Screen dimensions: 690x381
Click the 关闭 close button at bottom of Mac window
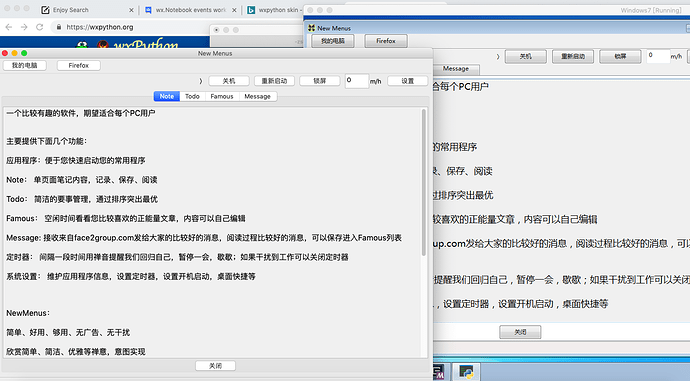pos(216,366)
